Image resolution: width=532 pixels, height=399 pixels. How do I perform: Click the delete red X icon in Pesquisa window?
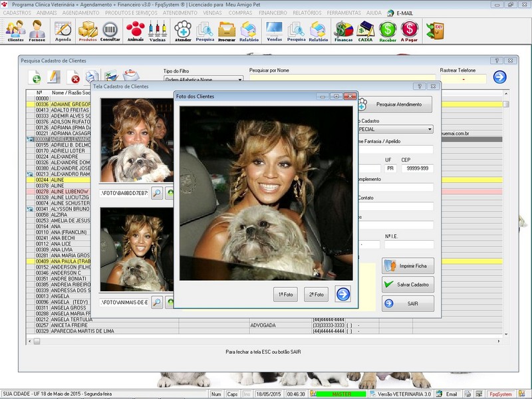tap(73, 77)
